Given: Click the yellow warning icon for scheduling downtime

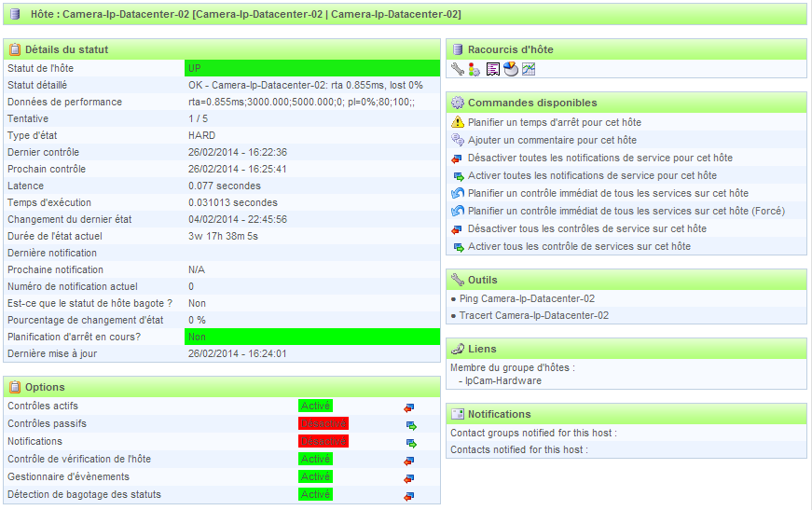Looking at the screenshot, I should (458, 122).
